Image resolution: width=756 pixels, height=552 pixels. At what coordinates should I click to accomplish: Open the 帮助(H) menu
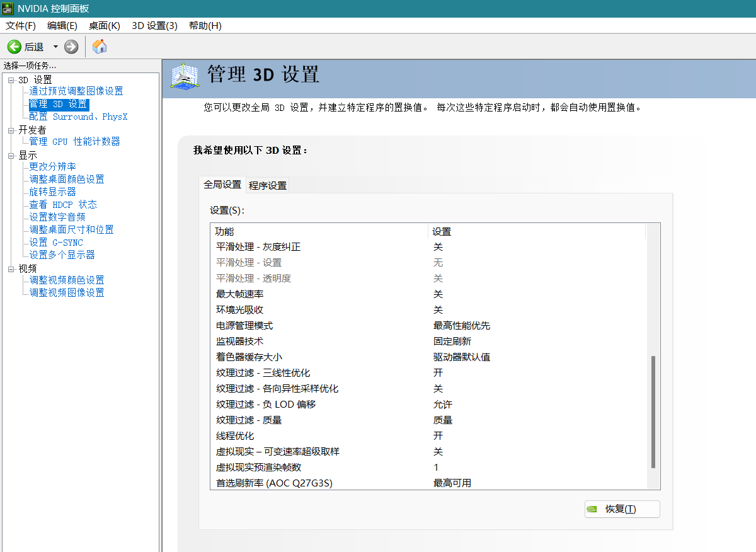click(205, 26)
